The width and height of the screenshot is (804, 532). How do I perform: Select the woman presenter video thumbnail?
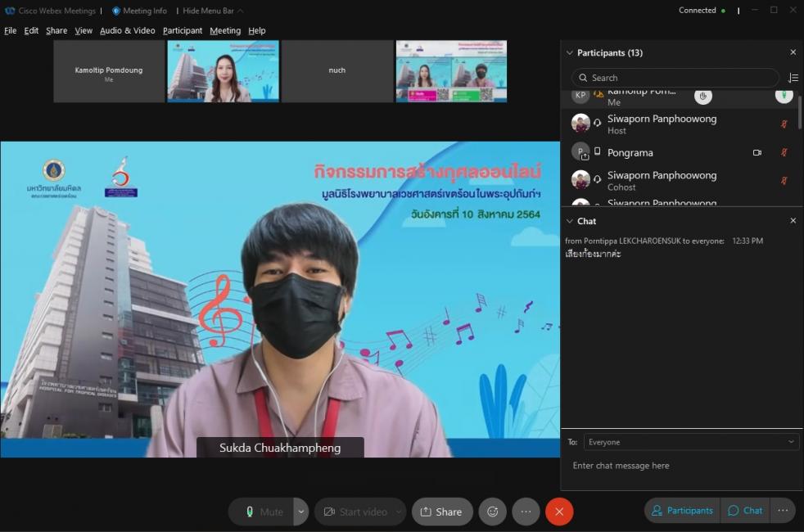(223, 71)
